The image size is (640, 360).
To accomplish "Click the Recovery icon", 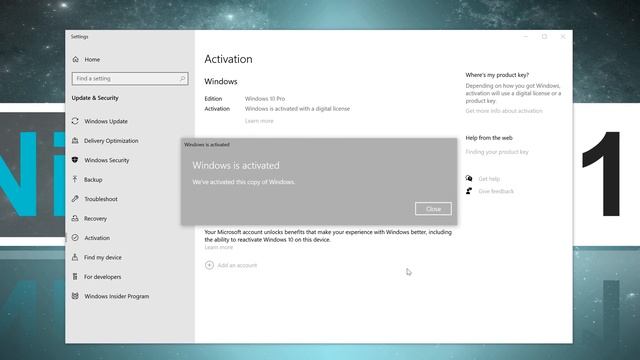I will (75, 218).
